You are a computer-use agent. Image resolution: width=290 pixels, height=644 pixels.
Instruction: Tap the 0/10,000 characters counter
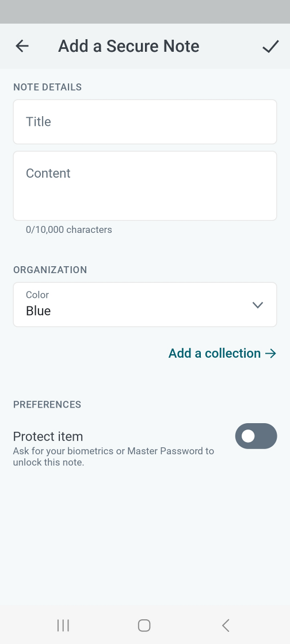click(x=69, y=229)
